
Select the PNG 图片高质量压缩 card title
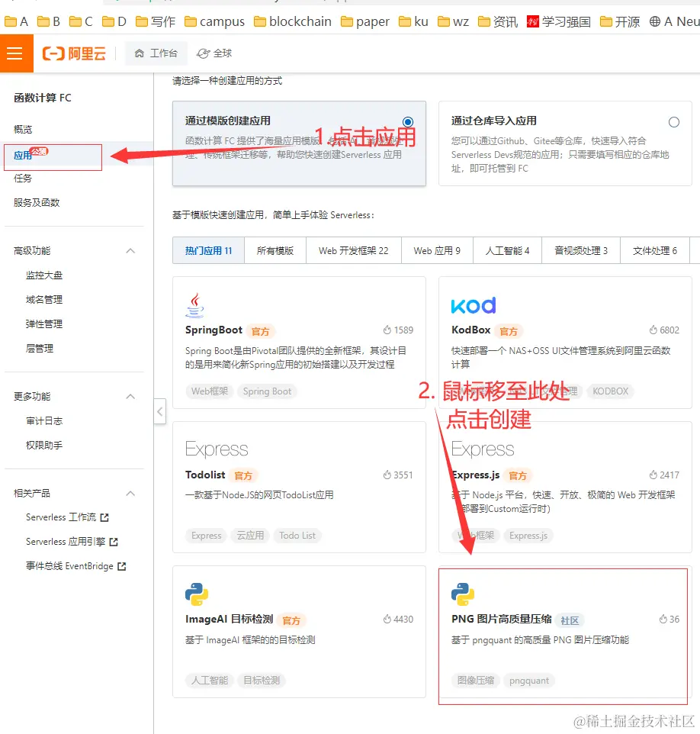pyautogui.click(x=502, y=619)
